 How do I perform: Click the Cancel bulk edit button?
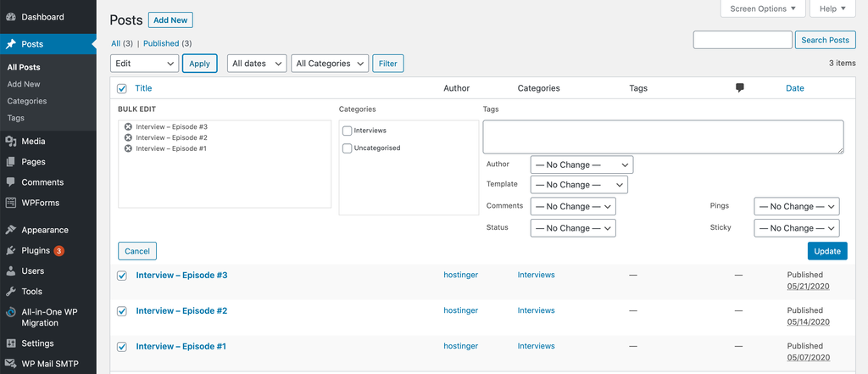(x=137, y=251)
